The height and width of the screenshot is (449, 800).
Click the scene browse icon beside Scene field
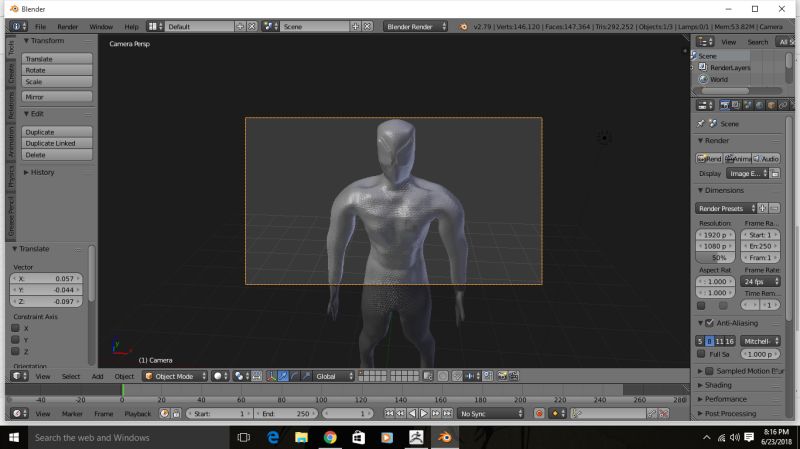[x=270, y=26]
